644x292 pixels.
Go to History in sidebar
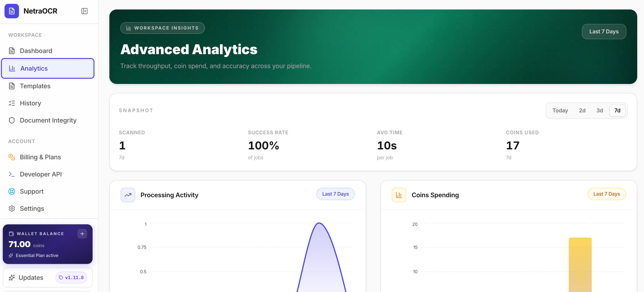48,103
